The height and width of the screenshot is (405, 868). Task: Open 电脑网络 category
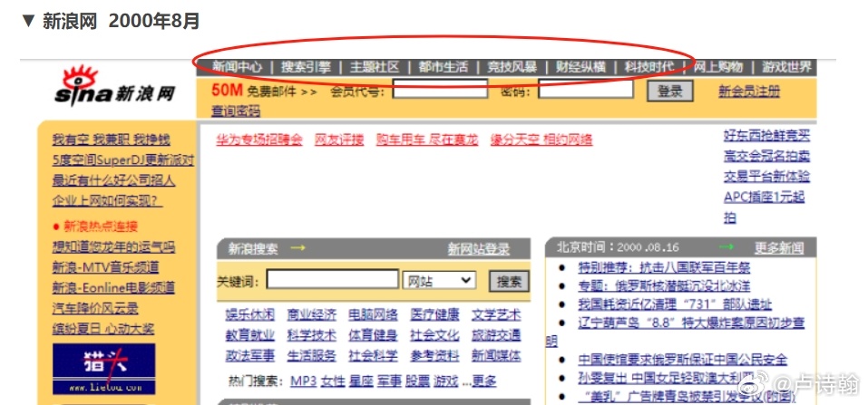373,314
